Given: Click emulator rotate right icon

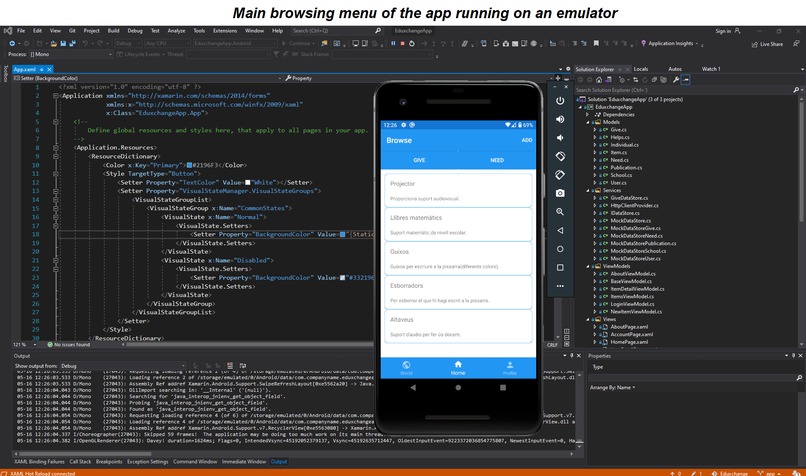Looking at the screenshot, I should (x=560, y=175).
